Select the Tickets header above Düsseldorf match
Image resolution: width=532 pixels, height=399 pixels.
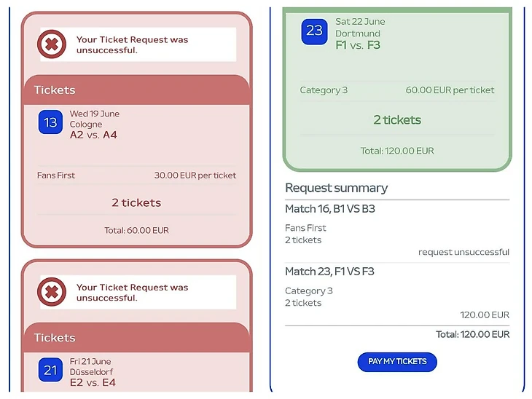point(55,338)
